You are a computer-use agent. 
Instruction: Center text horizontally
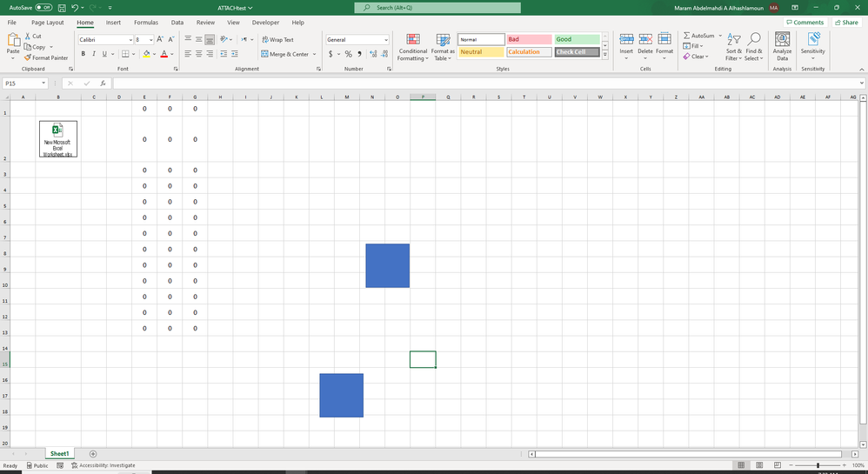tap(198, 54)
